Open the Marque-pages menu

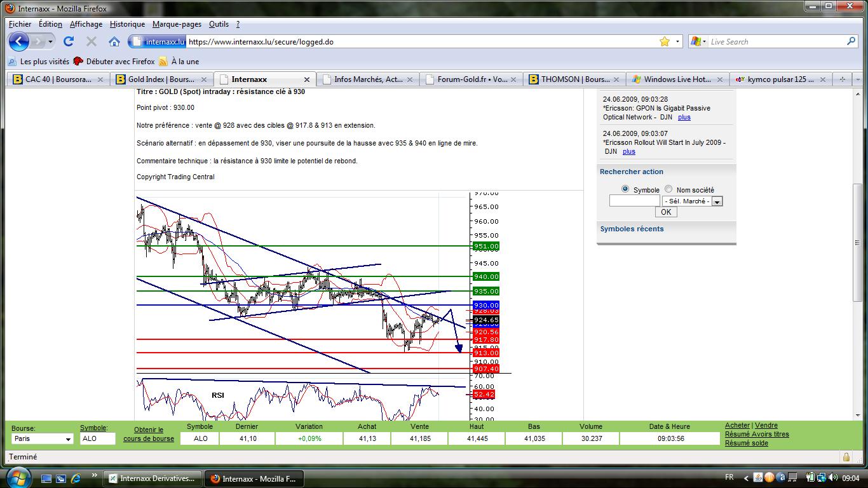[x=177, y=24]
